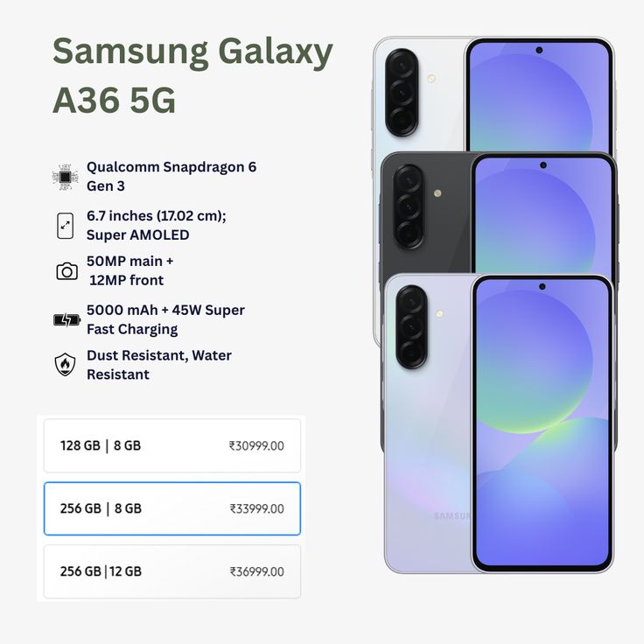Viewport: 644px width, 644px height.
Task: Click the lavender Galaxy A36 phone image
Action: click(499, 423)
